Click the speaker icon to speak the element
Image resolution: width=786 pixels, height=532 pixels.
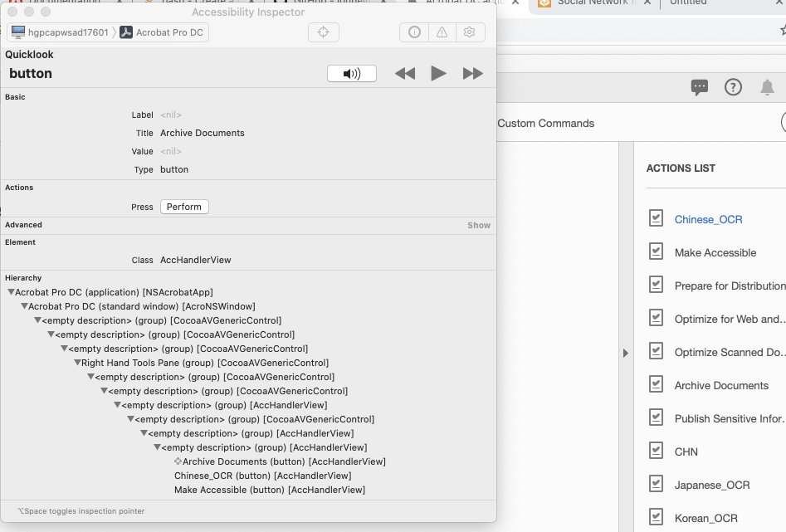tap(350, 73)
